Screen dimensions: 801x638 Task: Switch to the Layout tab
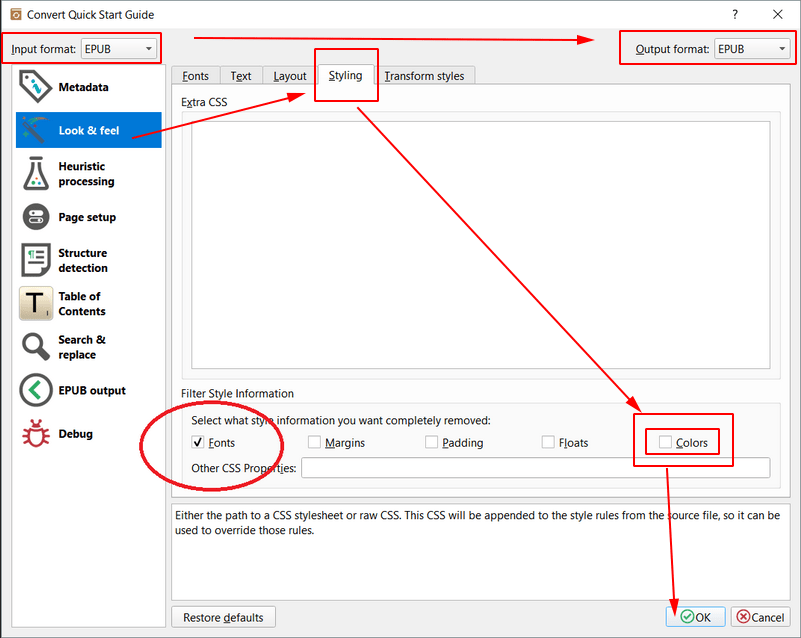(290, 76)
